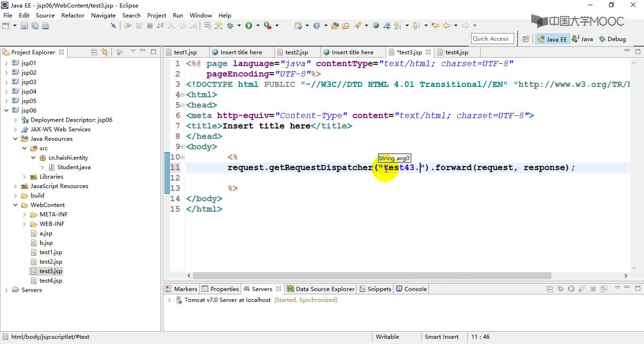Click the Smart Insert status bar entry
The image size is (644, 344).
pos(441,337)
